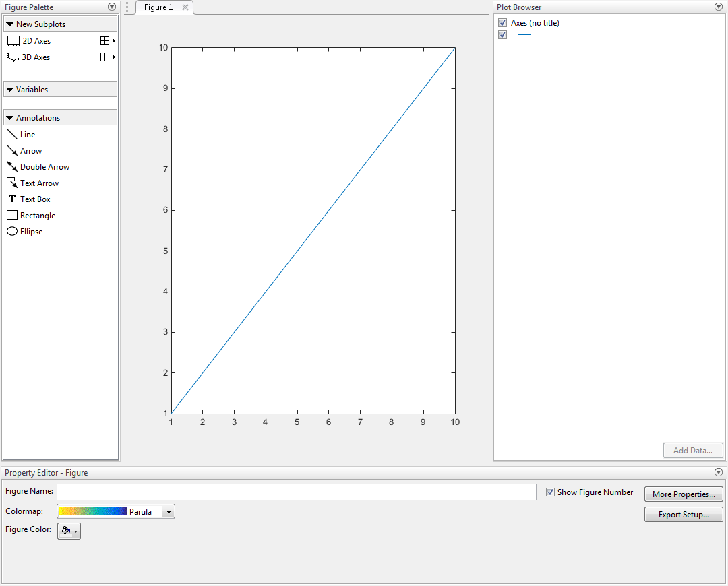Click the Parula colormap gradient swatch
The width and height of the screenshot is (728, 586).
(93, 511)
